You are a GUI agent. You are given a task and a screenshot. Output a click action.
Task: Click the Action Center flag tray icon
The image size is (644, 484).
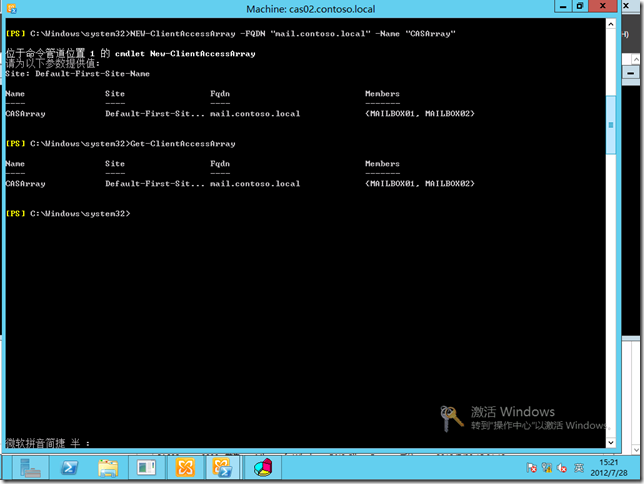pyautogui.click(x=531, y=468)
